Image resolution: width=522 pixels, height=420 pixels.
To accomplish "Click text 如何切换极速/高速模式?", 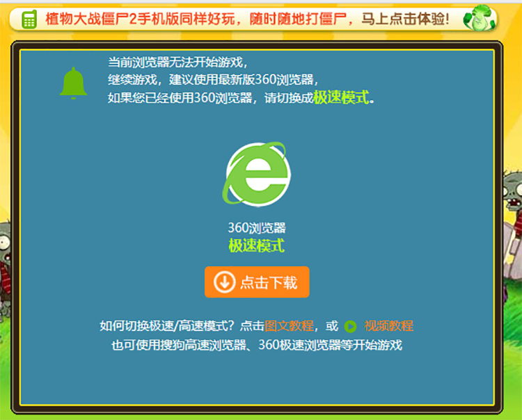I will (167, 326).
